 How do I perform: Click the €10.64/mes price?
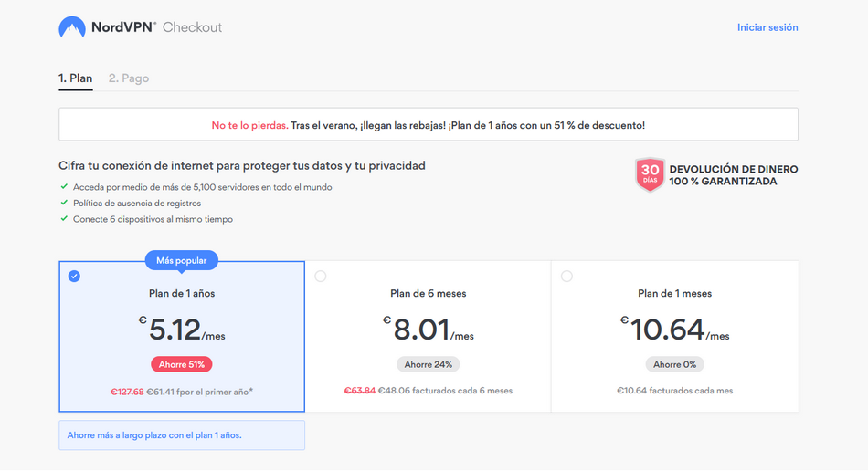coord(674,330)
